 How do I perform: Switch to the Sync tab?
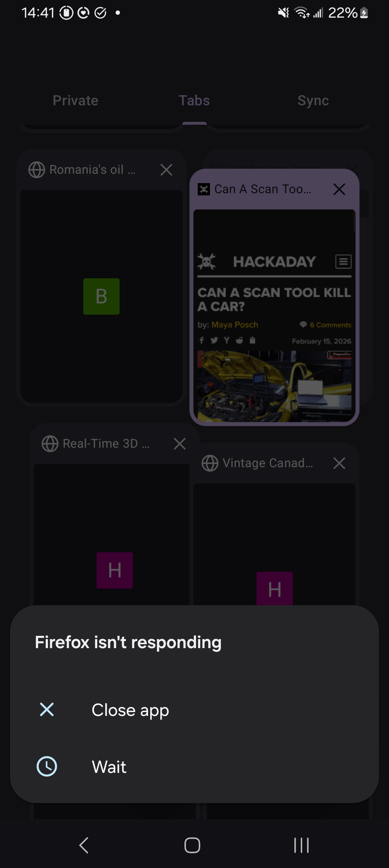[x=313, y=101]
